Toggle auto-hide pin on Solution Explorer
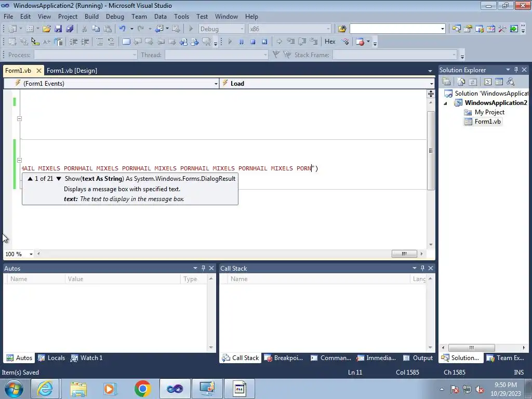532x399 pixels. [516, 70]
